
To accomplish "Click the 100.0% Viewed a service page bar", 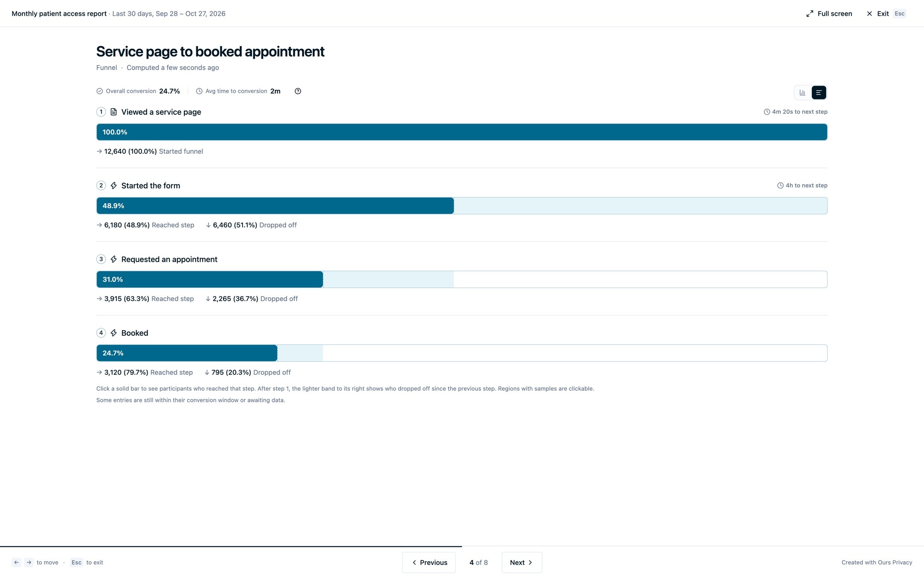I will click(462, 132).
